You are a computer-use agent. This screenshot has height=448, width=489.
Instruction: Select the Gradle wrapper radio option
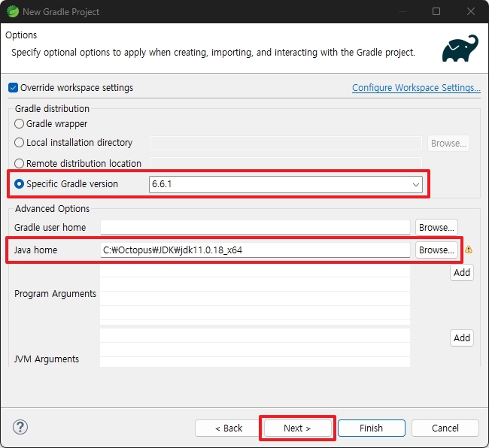point(19,124)
